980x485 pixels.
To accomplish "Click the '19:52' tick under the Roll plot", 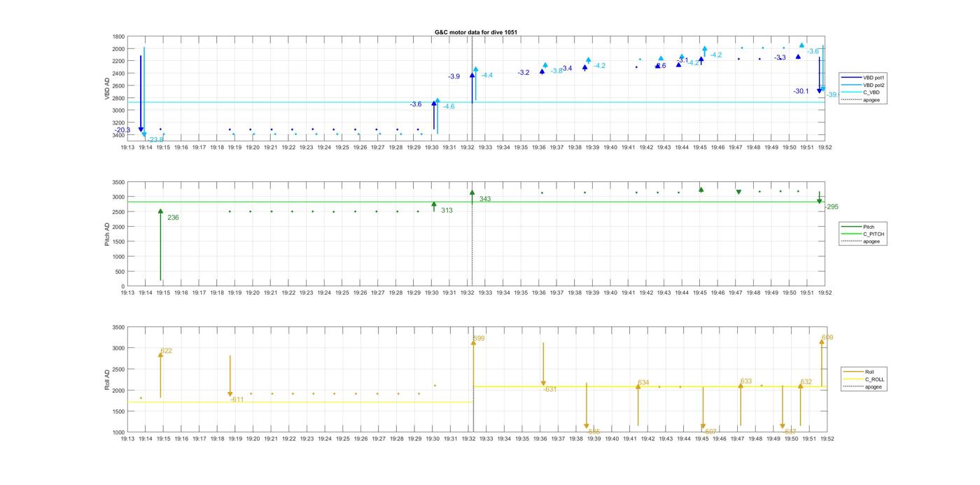I will 826,439.
